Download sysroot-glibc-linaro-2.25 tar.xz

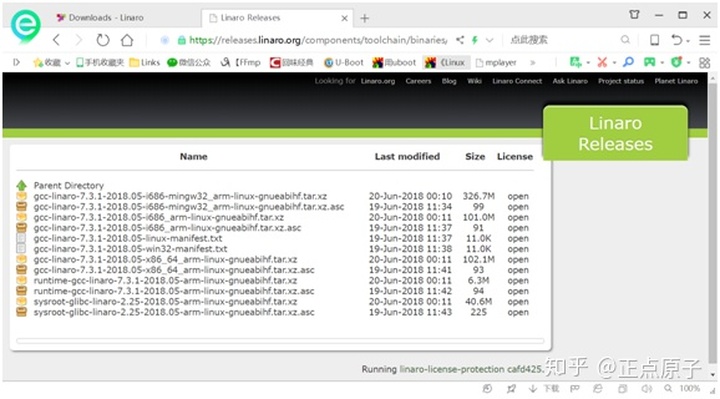point(165,302)
